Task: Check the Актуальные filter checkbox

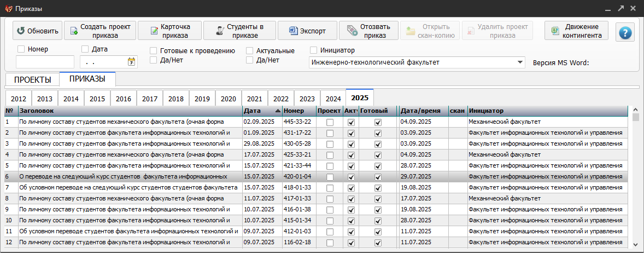Action: (x=250, y=51)
